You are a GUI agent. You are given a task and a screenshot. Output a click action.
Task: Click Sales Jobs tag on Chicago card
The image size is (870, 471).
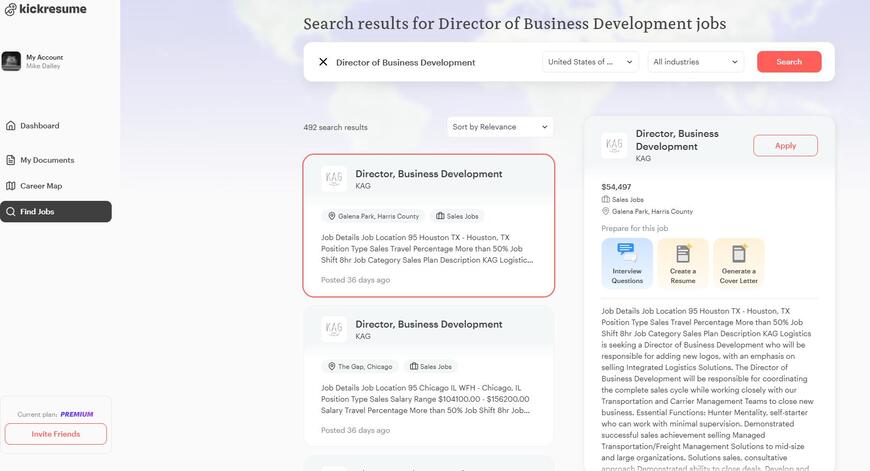point(431,366)
